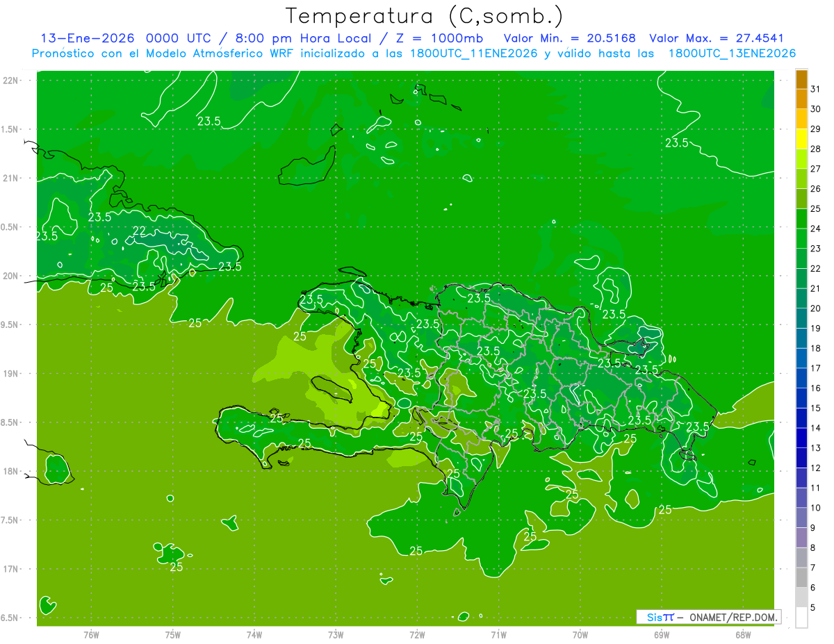Click the "21N" latitude axis label
Image resolution: width=834 pixels, height=644 pixels.
pos(10,179)
